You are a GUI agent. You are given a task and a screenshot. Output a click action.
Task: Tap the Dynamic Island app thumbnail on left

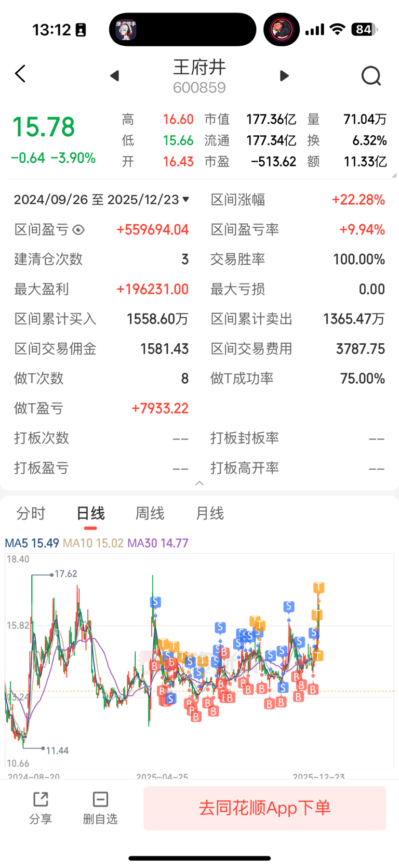(126, 30)
